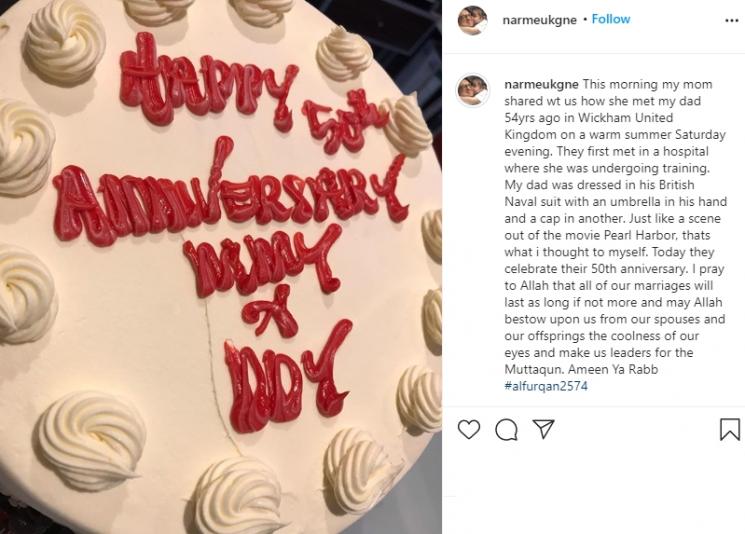Open the three-dot more options menu

point(732,20)
